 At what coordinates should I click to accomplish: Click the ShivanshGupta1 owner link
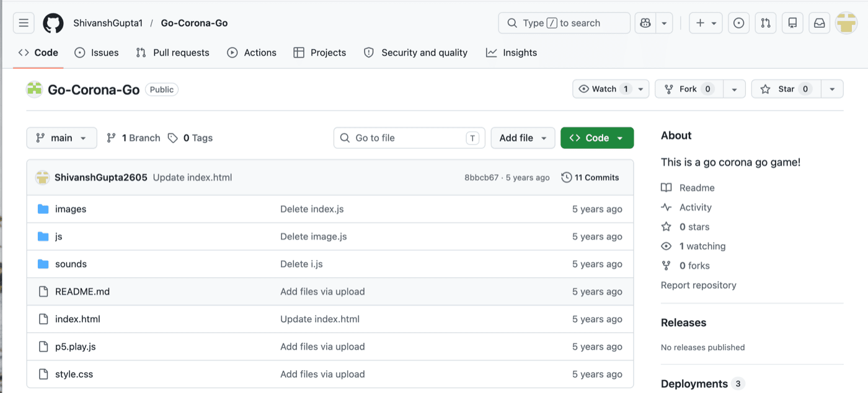(108, 23)
